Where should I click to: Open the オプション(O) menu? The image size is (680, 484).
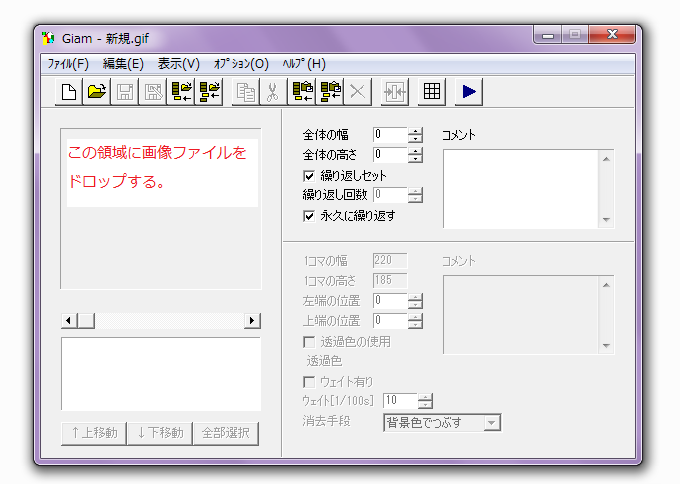coord(241,64)
